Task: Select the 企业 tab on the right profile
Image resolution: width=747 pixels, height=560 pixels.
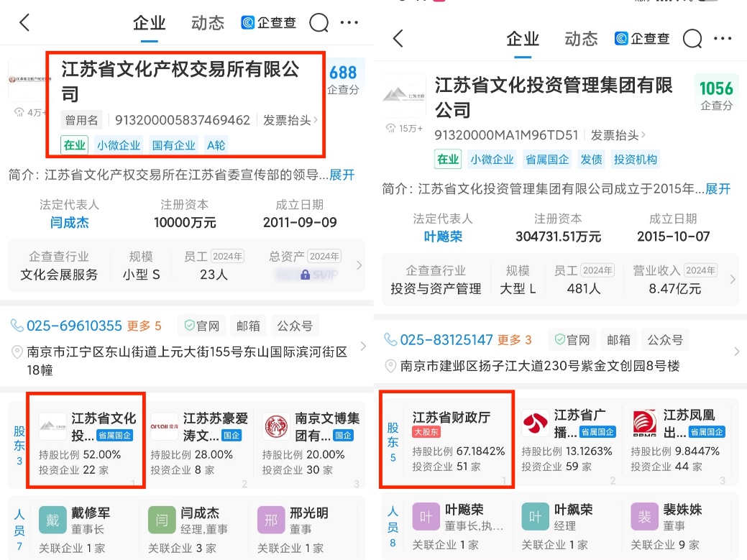Action: (x=522, y=39)
